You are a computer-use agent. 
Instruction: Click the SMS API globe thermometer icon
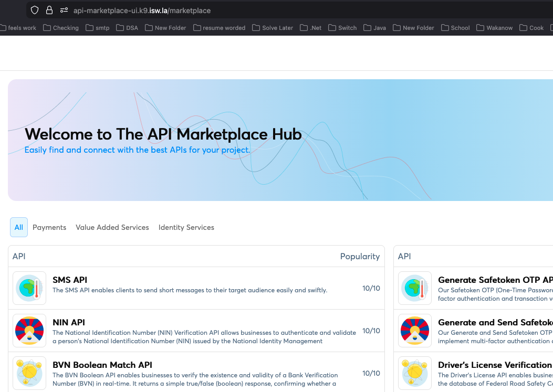pyautogui.click(x=29, y=288)
